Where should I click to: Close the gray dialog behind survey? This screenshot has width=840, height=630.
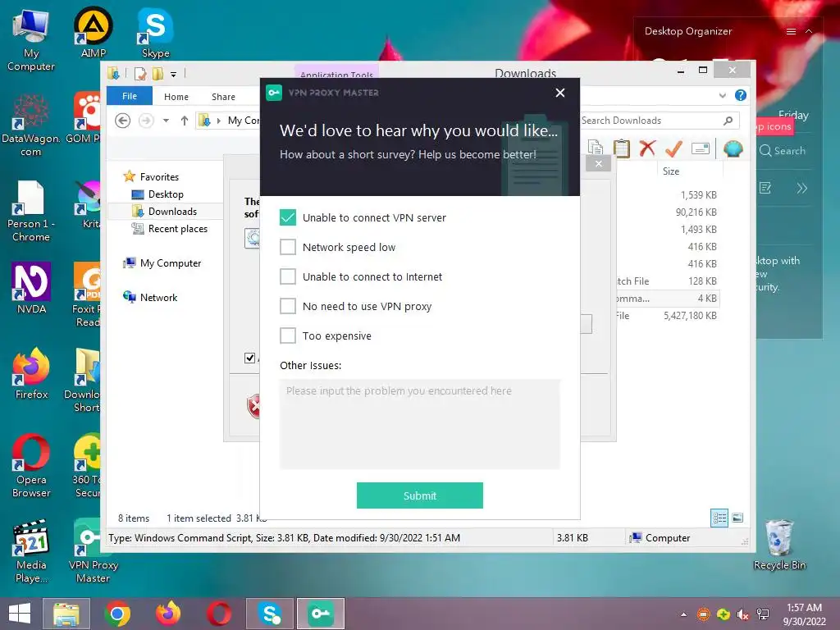tap(598, 163)
